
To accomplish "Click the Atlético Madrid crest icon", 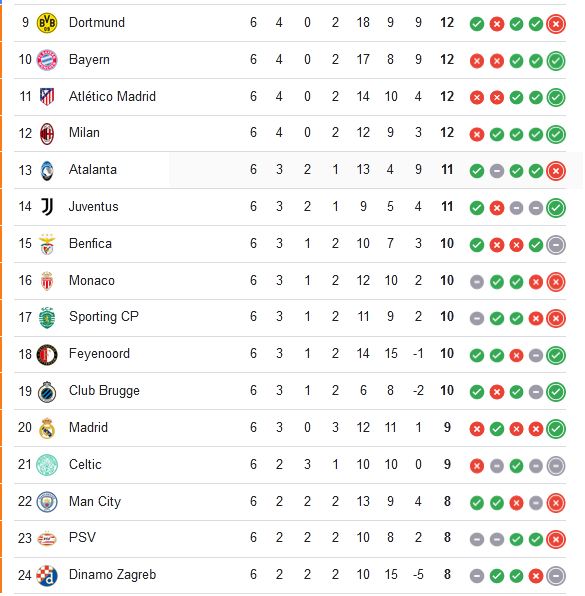I will (x=47, y=97).
